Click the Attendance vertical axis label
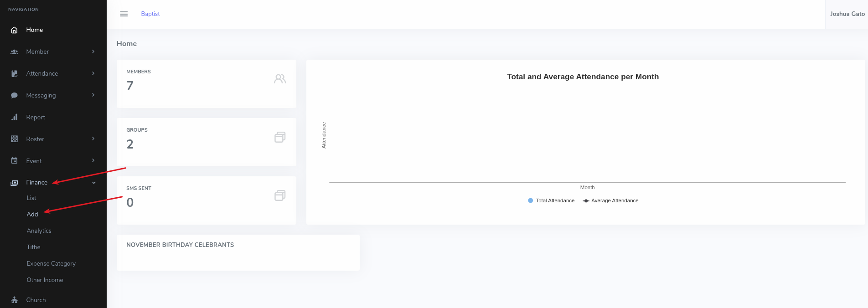868x308 pixels. [324, 135]
